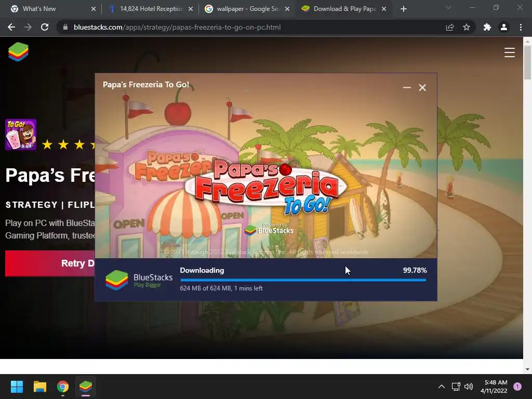Close the BlueStacks installer window
Screen dimensions: 532x399
(x=422, y=87)
